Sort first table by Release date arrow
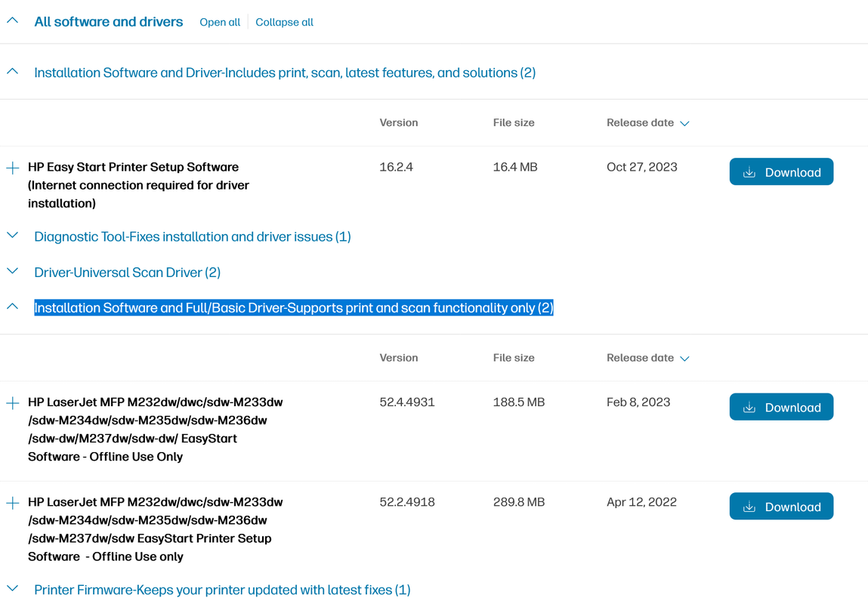 click(x=684, y=123)
